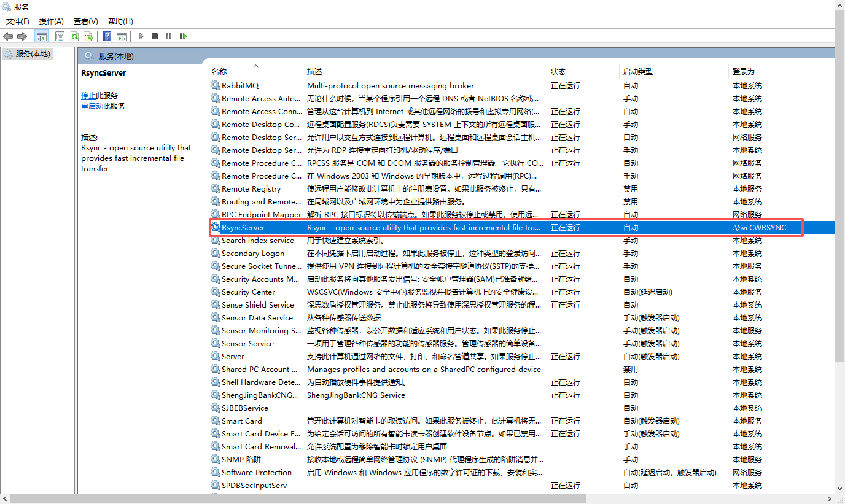Select the RabbitMQ service row

coord(240,86)
